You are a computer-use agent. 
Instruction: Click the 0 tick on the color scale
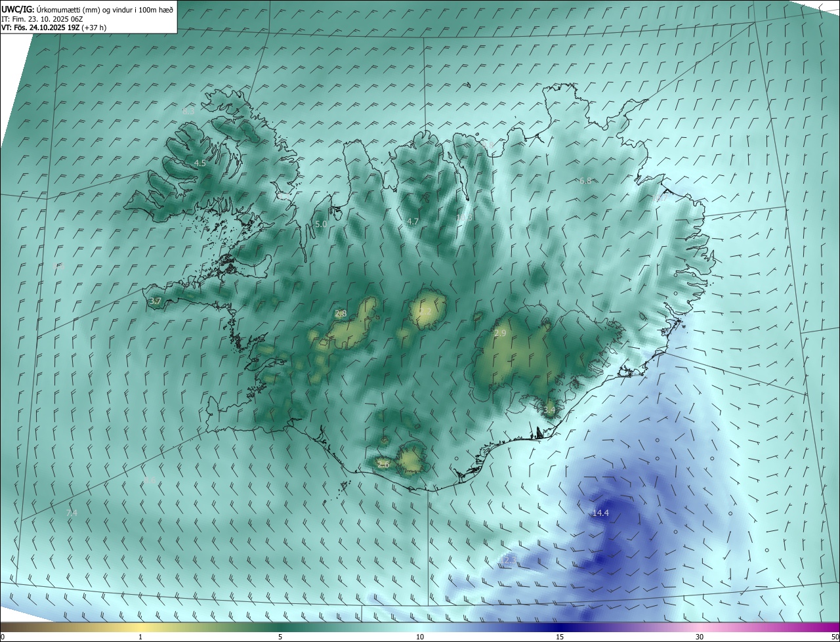[3, 637]
